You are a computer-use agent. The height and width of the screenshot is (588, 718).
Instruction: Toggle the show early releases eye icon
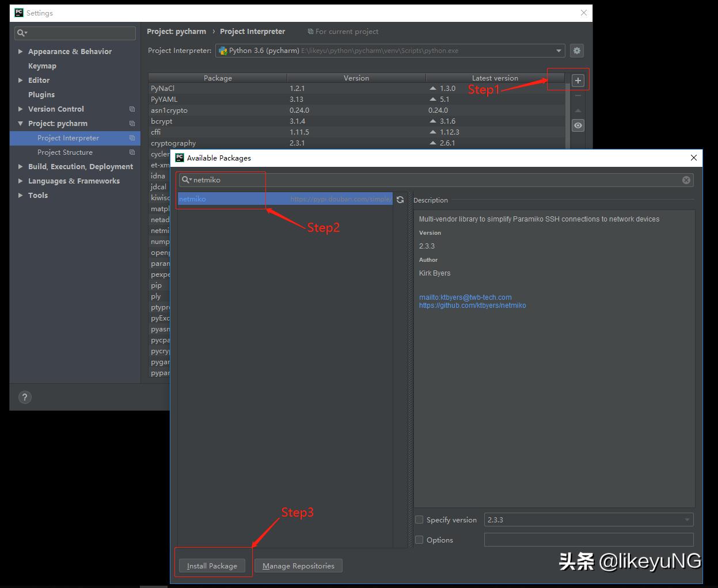coord(578,125)
